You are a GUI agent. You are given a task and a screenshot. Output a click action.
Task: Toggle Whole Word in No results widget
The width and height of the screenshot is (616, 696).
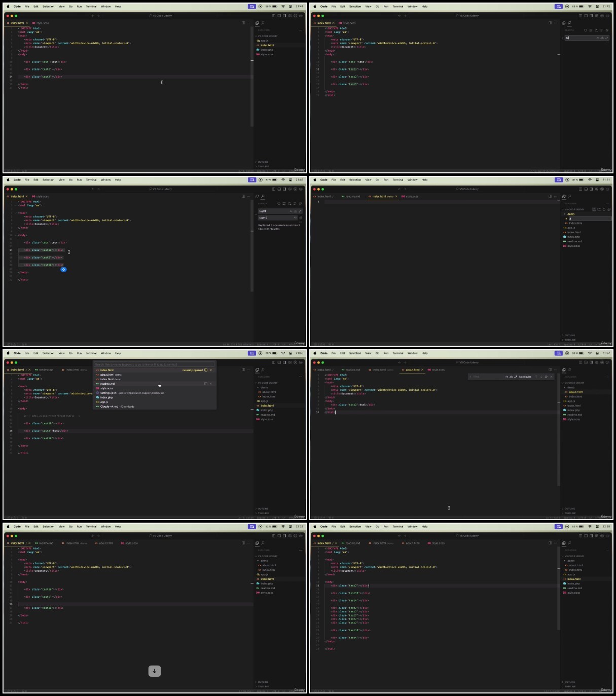point(511,377)
